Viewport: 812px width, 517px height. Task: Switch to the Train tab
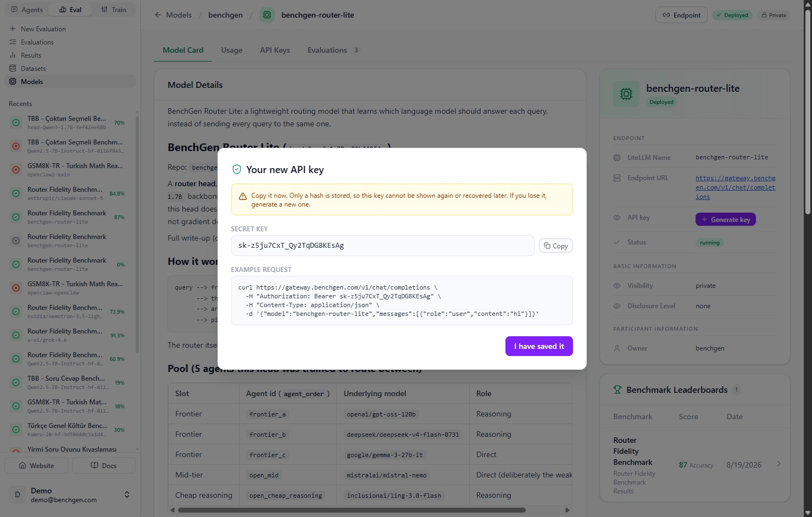[114, 9]
